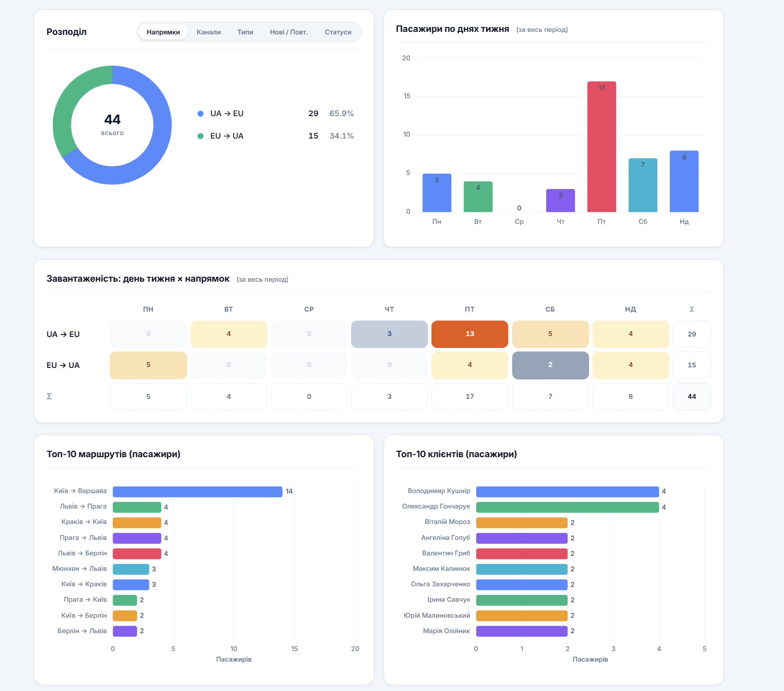Click the СБ column total 7 in heatmap
Viewport: 784px width, 691px height.
click(x=551, y=396)
